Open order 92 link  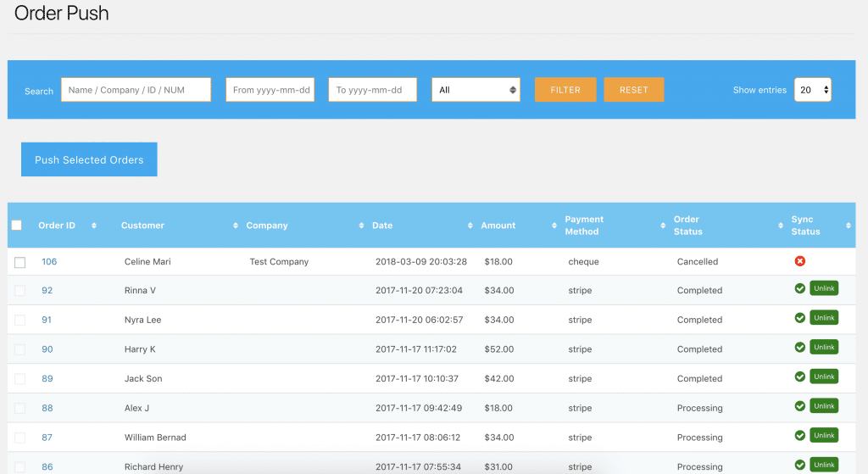pyautogui.click(x=47, y=290)
